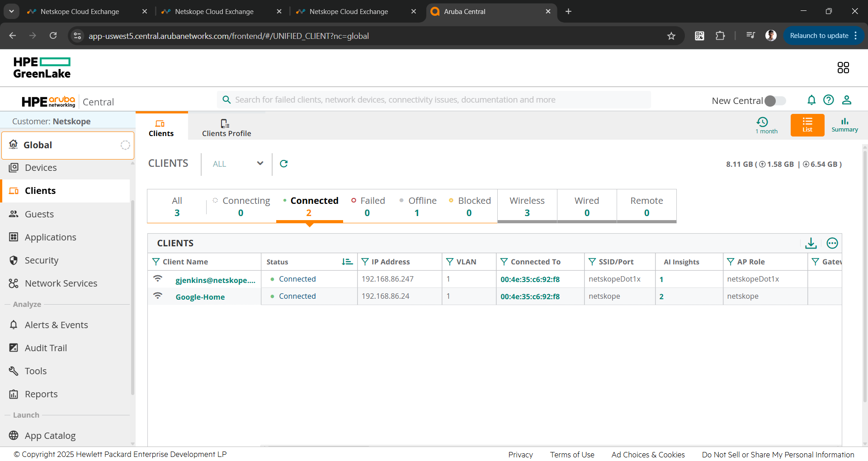This screenshot has width=868, height=461.
Task: Open the browser extensions icon
Action: click(x=720, y=36)
